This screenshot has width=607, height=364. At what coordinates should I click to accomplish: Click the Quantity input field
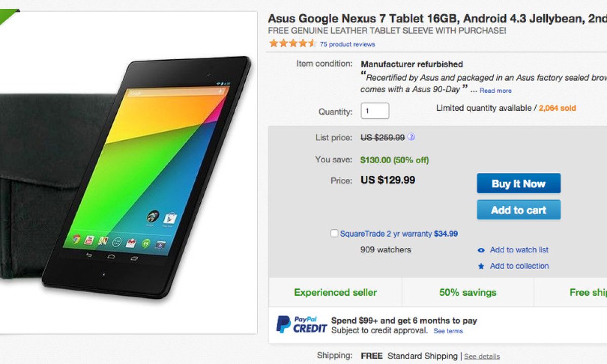(x=374, y=111)
